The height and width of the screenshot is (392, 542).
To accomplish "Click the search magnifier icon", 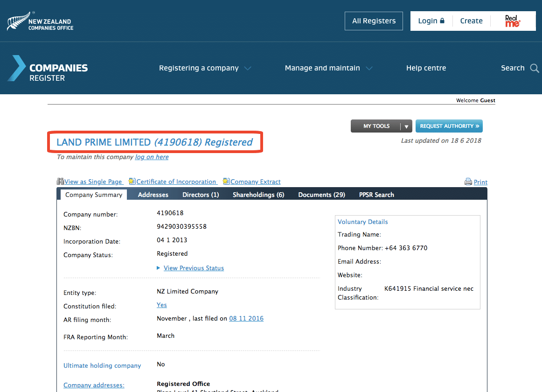I will tap(535, 68).
